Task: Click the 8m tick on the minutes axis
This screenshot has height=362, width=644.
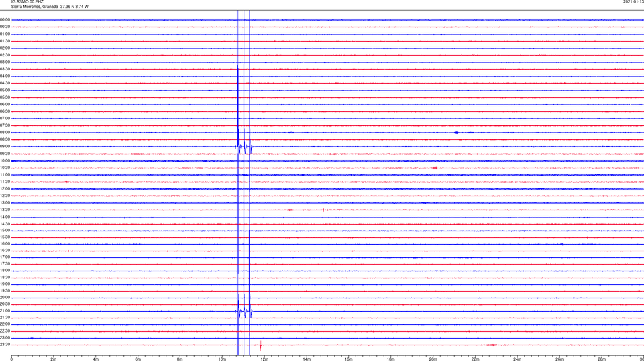Action: [180, 359]
